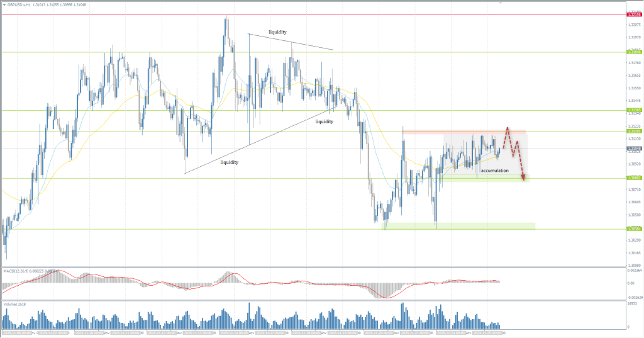Click the accumulation text label
This screenshot has width=644, height=338.
(x=494, y=171)
